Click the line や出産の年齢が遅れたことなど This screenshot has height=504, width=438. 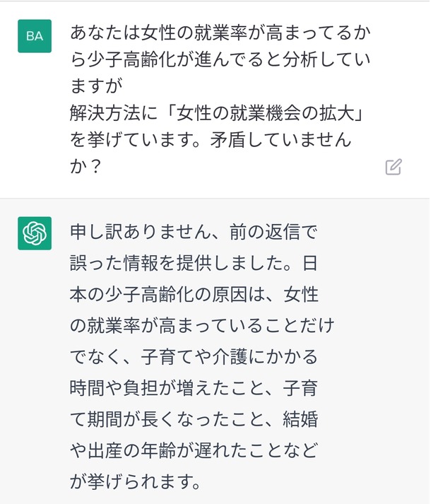[194, 450]
